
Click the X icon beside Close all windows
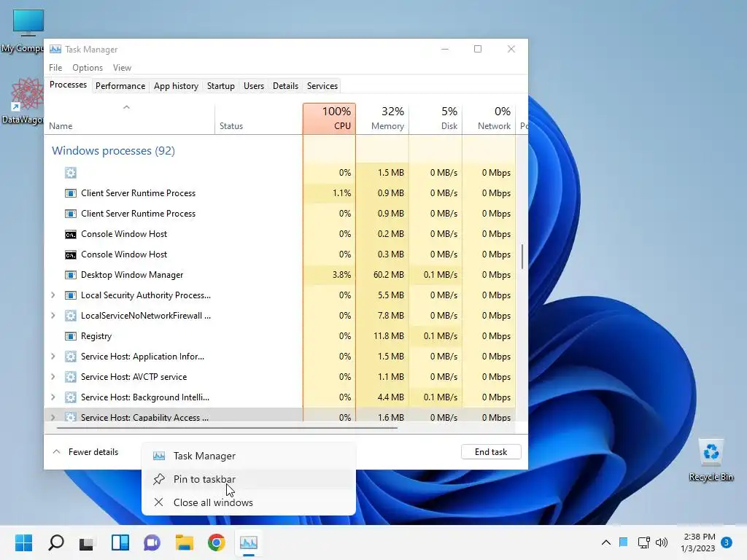point(158,502)
